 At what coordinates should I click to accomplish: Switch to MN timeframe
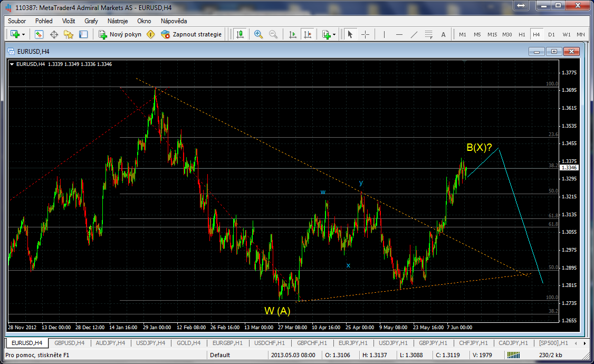point(581,34)
